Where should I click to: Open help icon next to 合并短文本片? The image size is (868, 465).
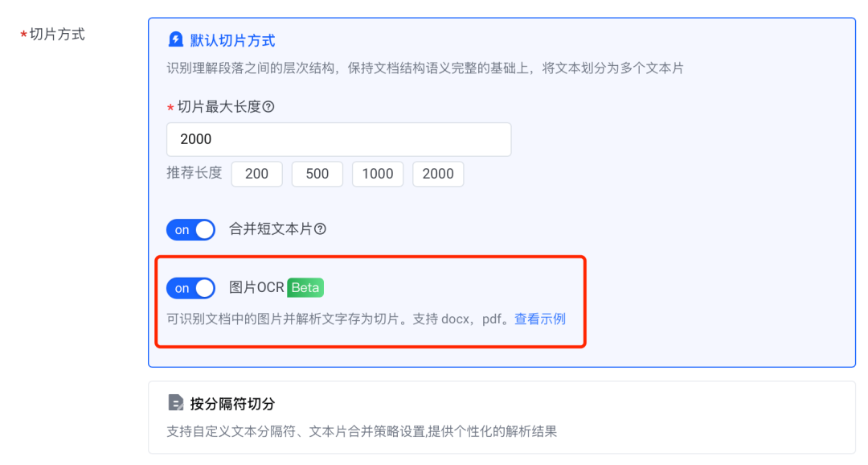pos(320,229)
